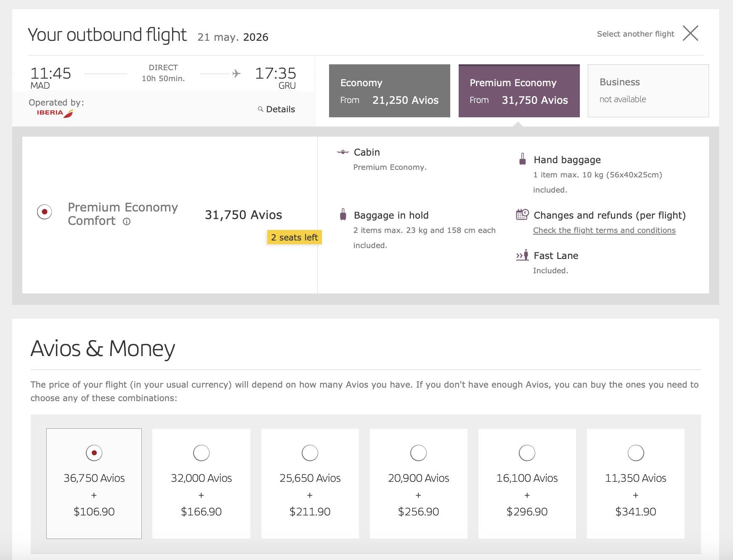The width and height of the screenshot is (733, 560).
Task: Click the Premium Economy Comfort info icon
Action: click(127, 222)
